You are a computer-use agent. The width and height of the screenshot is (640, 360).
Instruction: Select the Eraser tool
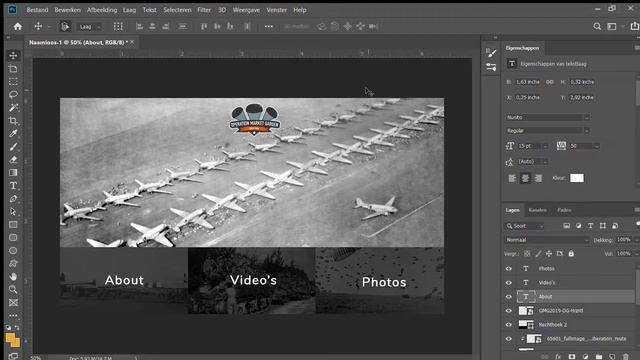(13, 160)
